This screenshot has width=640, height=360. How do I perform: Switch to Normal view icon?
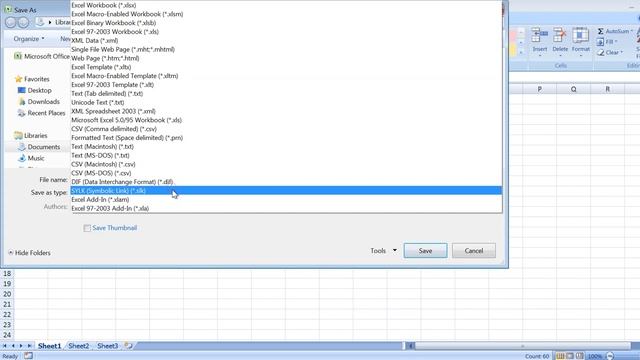tap(560, 356)
